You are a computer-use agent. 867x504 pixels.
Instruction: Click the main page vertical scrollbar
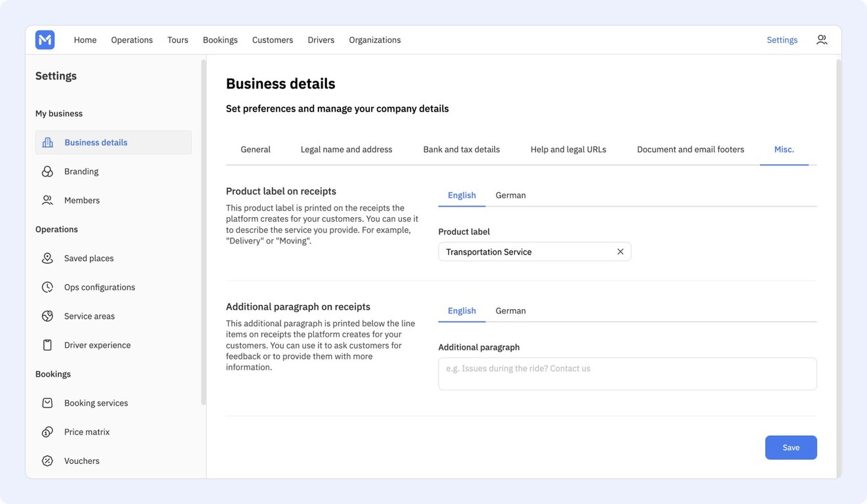(839, 268)
